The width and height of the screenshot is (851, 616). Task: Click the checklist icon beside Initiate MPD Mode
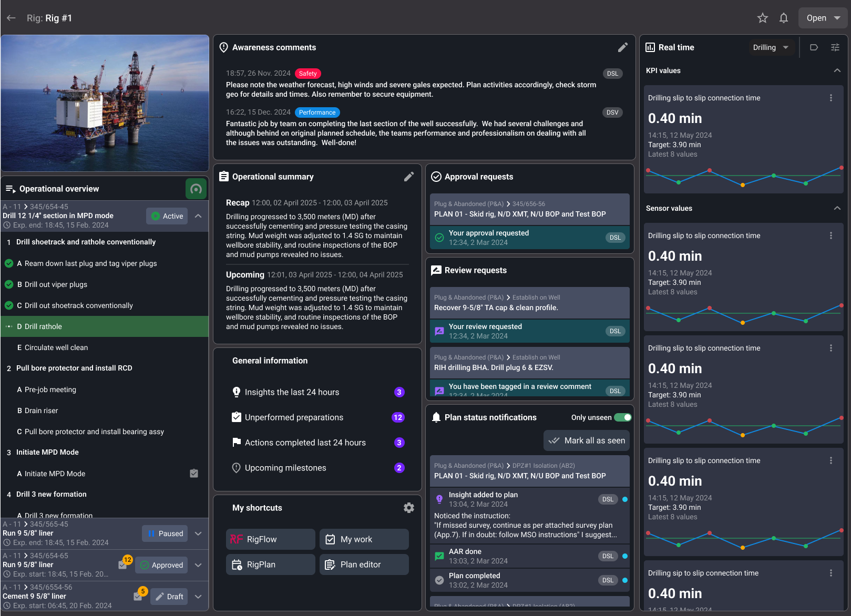tap(194, 474)
